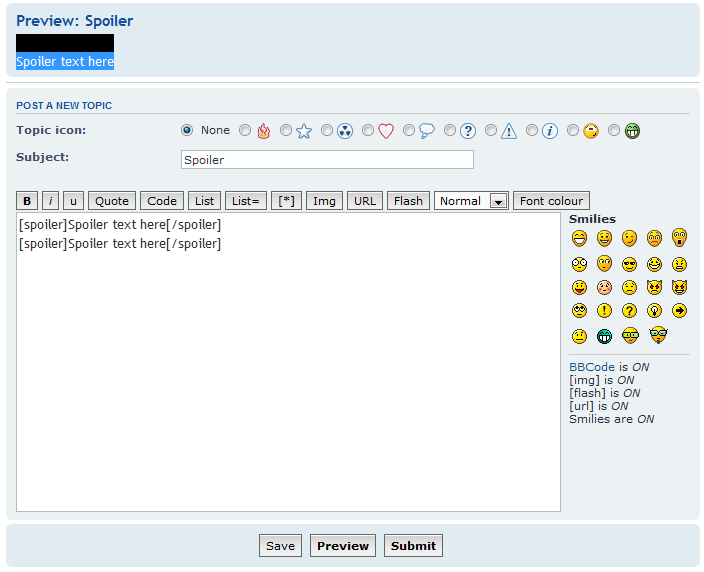Click the highlighted 'Spoiler text here' preview text
Image resolution: width=704 pixels, height=572 pixels.
tap(65, 62)
